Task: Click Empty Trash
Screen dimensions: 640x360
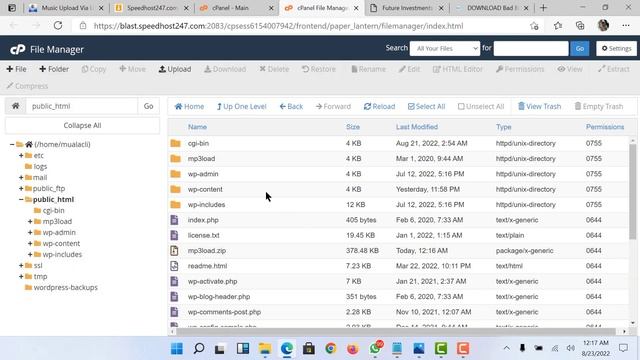Action: click(x=598, y=107)
